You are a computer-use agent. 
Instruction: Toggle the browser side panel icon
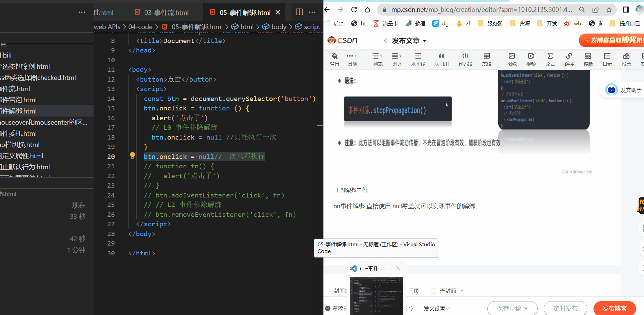coord(626,10)
